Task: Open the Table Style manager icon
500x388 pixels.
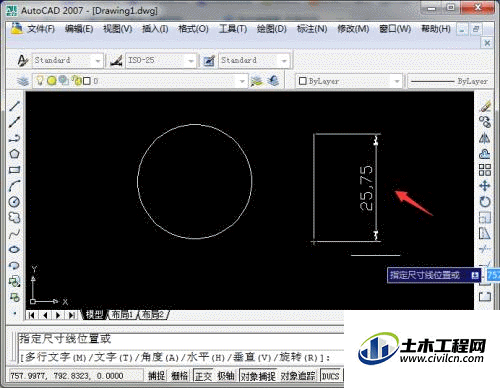Action: (209, 61)
